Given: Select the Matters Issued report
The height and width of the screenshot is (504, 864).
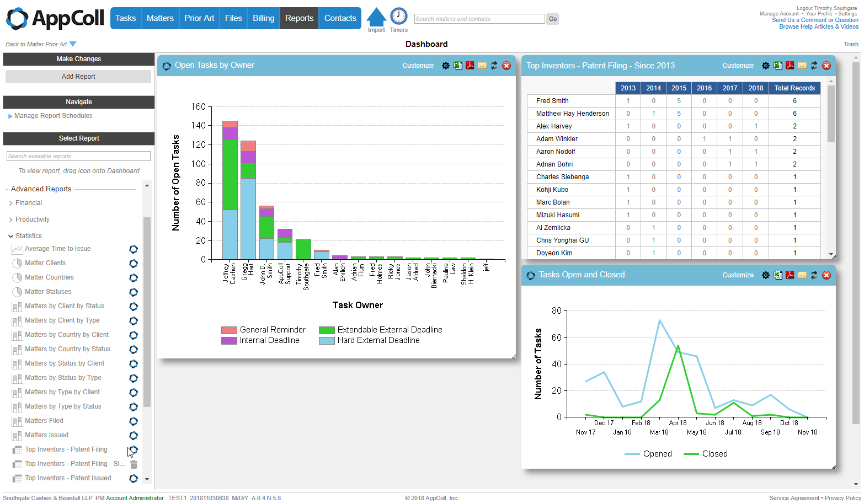Looking at the screenshot, I should pos(46,435).
